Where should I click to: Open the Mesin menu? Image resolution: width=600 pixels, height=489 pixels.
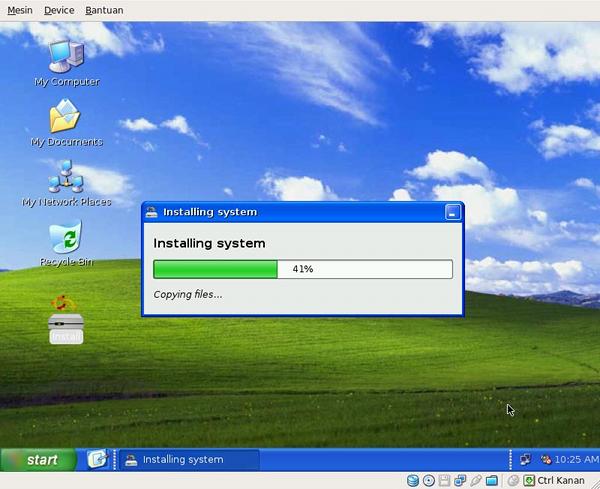[x=20, y=10]
